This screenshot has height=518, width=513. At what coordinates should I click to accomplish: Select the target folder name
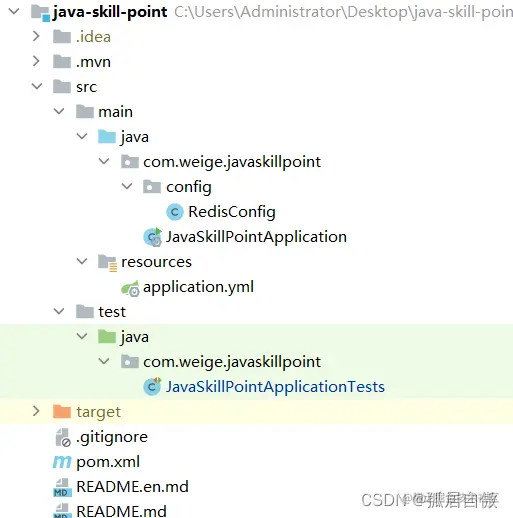tap(98, 412)
